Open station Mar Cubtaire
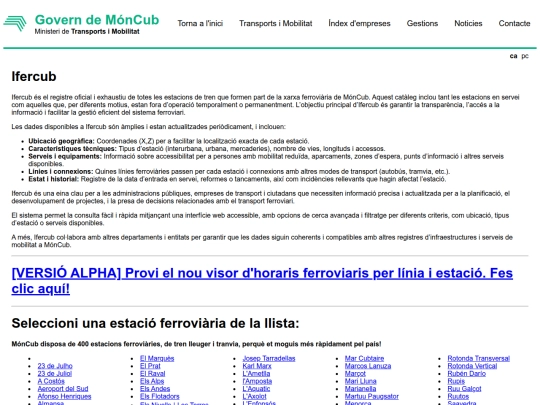Screen dimensions: 540x405 point(364,358)
